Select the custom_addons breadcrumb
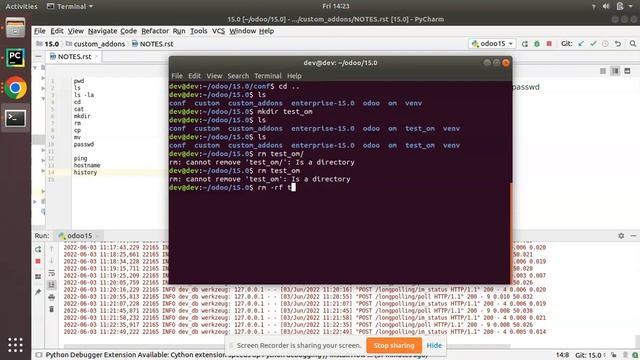 click(x=95, y=44)
